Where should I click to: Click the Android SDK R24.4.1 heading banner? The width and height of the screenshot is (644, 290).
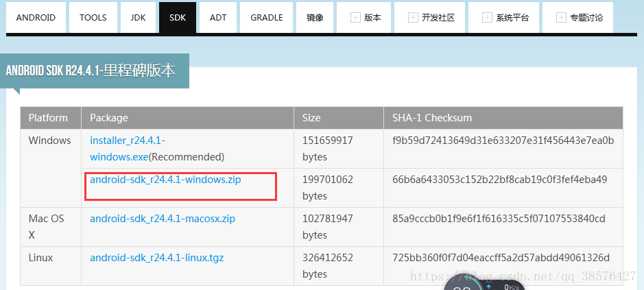tap(95, 71)
